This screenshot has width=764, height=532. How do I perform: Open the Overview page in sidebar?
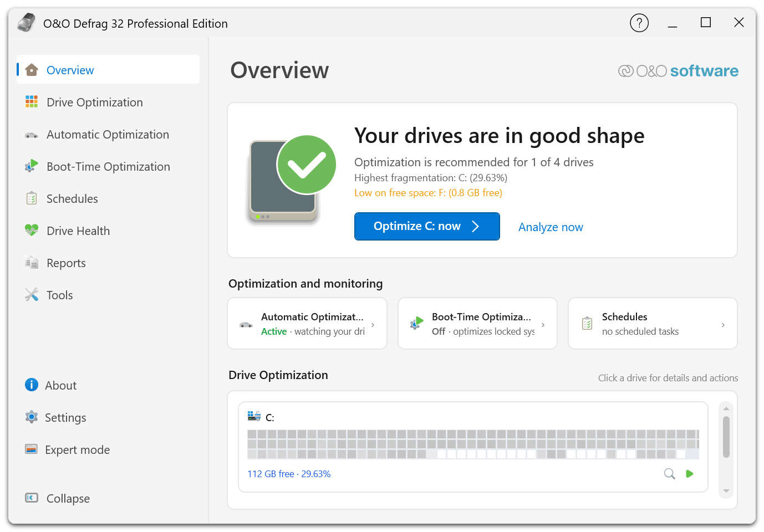coord(108,70)
